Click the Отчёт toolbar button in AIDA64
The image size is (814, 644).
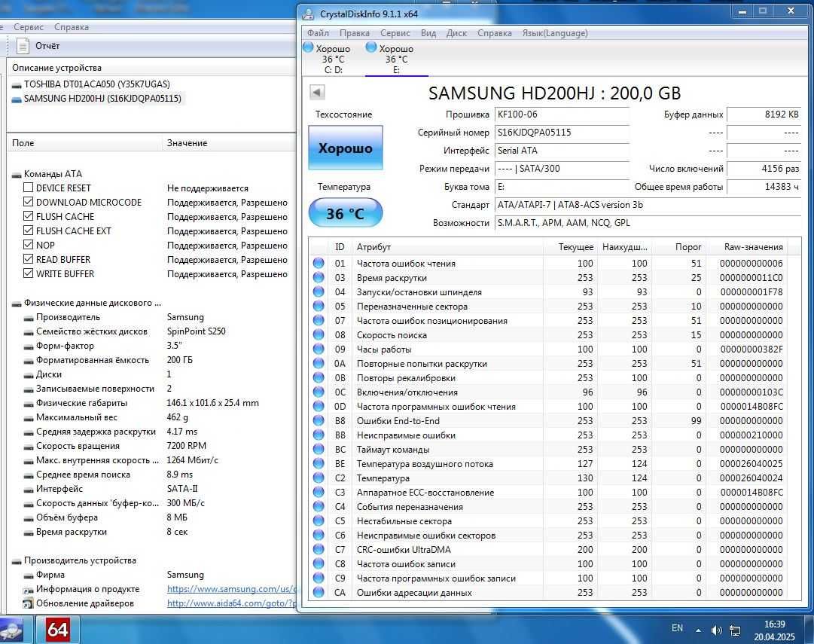coord(39,46)
